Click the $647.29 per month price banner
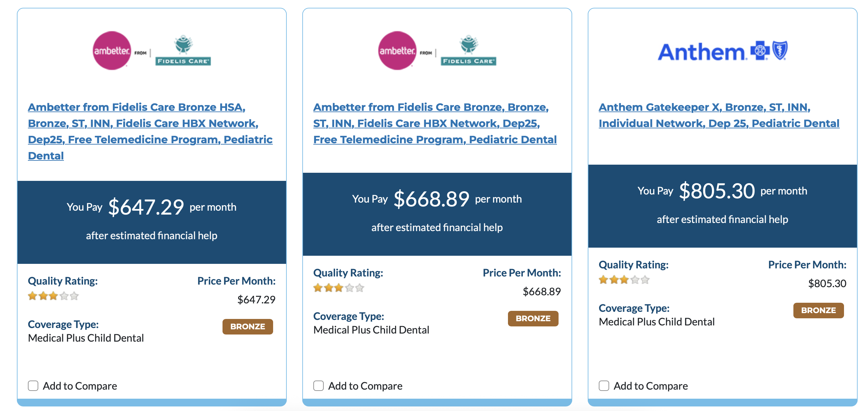 point(151,222)
